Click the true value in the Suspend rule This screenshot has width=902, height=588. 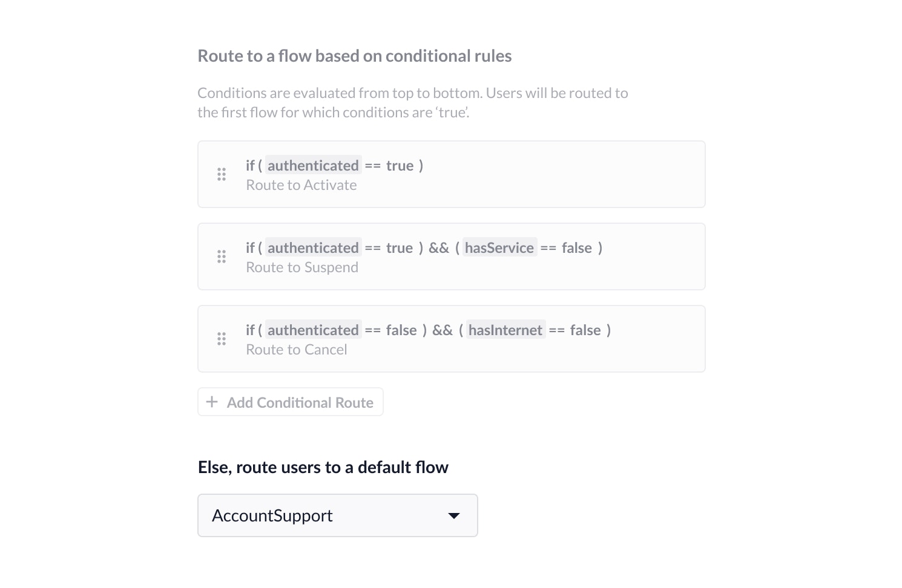(400, 248)
